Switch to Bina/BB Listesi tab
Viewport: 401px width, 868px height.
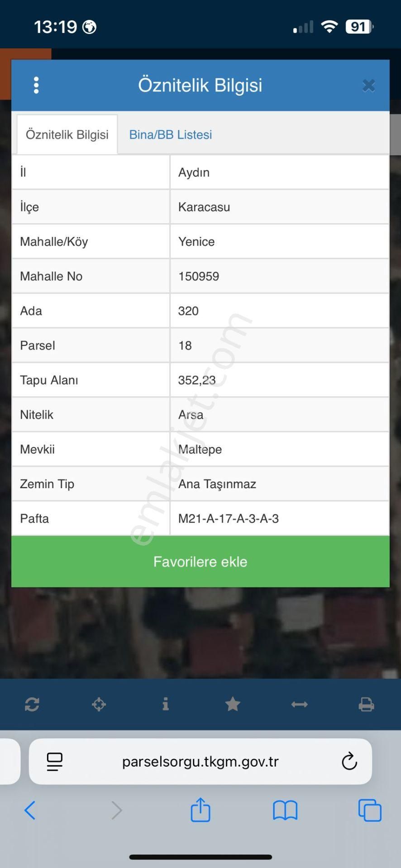pyautogui.click(x=170, y=135)
